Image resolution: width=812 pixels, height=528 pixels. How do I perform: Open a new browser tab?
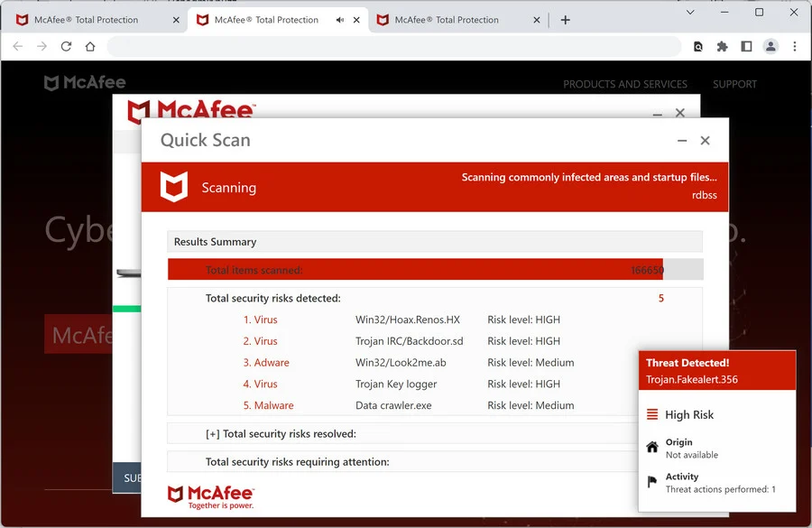click(565, 19)
